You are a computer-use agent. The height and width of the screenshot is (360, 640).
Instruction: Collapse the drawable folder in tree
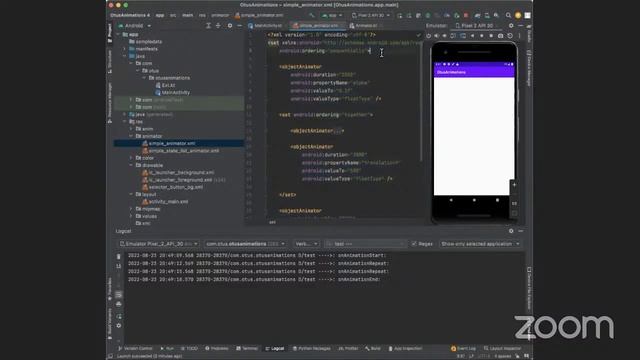pyautogui.click(x=131, y=165)
